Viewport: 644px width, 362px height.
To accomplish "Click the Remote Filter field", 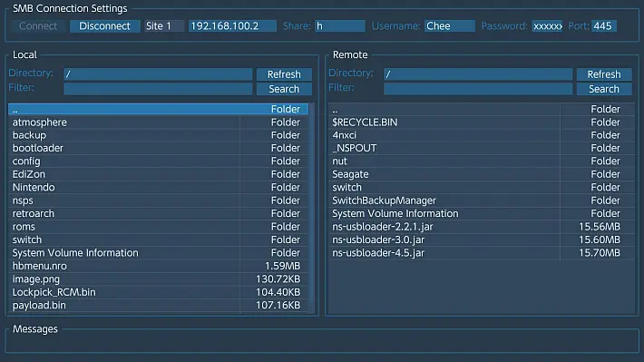I will pos(478,89).
